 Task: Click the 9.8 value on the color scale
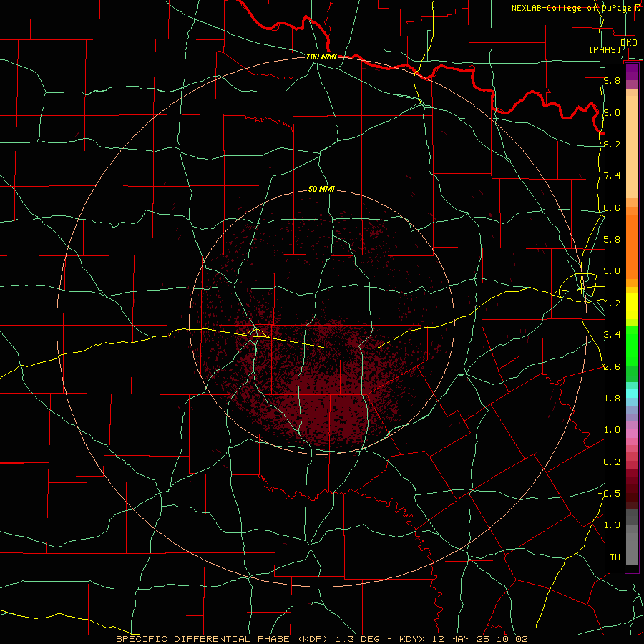coord(612,80)
